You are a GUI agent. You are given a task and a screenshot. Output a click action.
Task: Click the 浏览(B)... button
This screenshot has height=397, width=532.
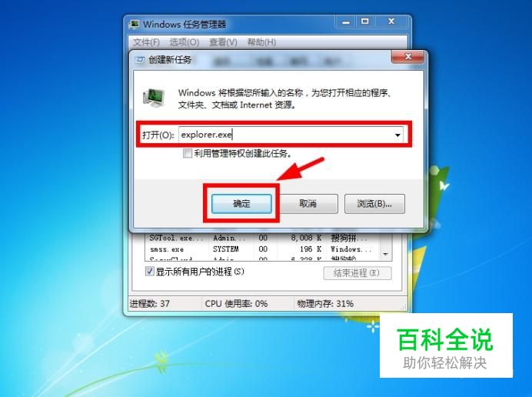[374, 204]
